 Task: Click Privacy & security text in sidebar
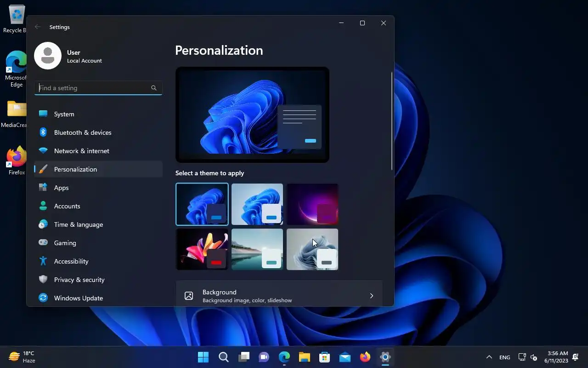[79, 280]
